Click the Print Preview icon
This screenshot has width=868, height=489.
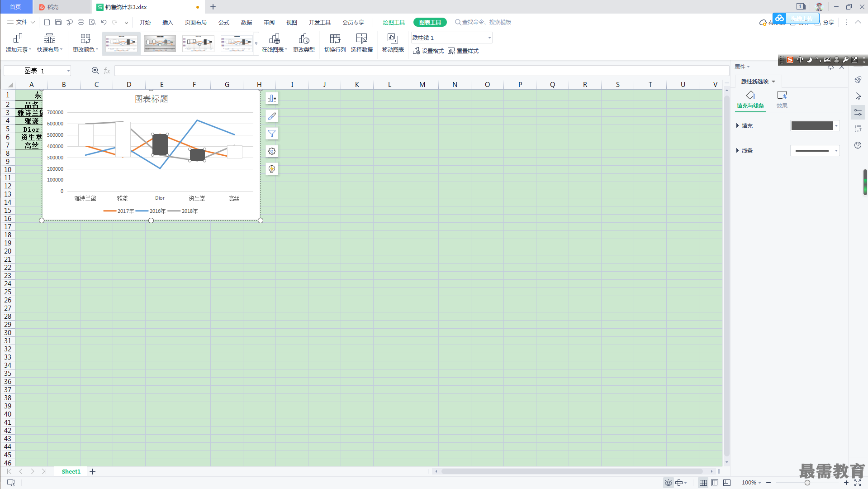click(x=92, y=22)
